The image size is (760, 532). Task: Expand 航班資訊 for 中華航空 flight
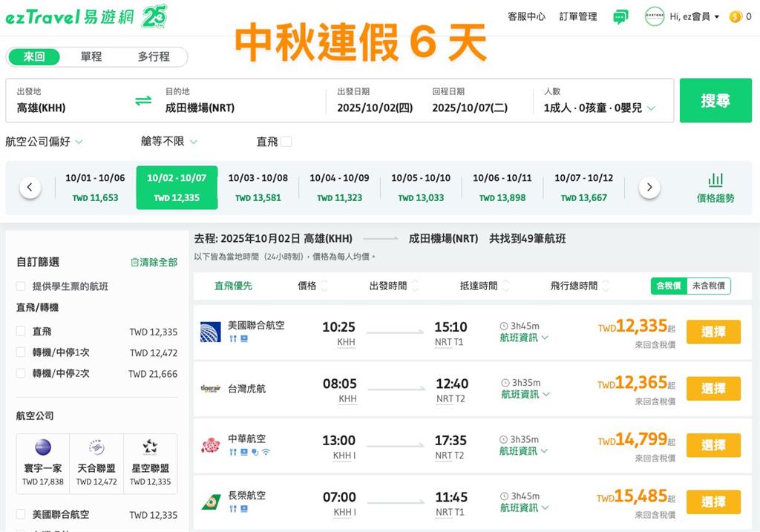[x=524, y=451]
